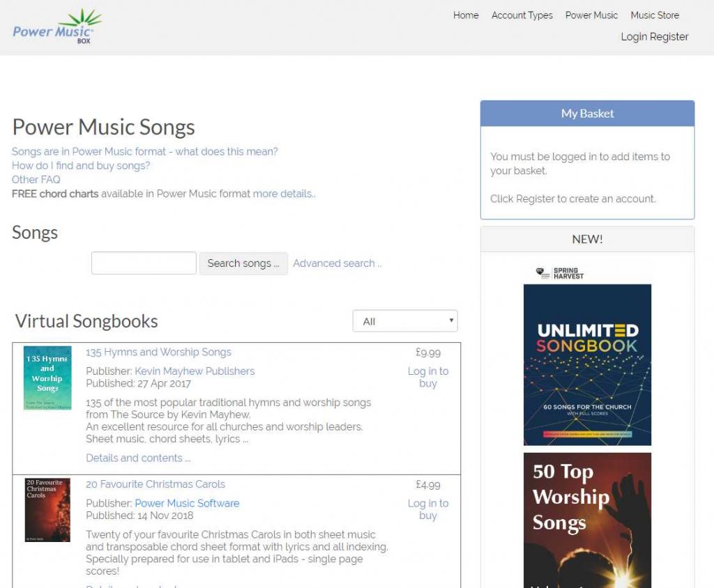Click the 'Search songs ...' button
The image size is (714, 588).
coord(243,263)
